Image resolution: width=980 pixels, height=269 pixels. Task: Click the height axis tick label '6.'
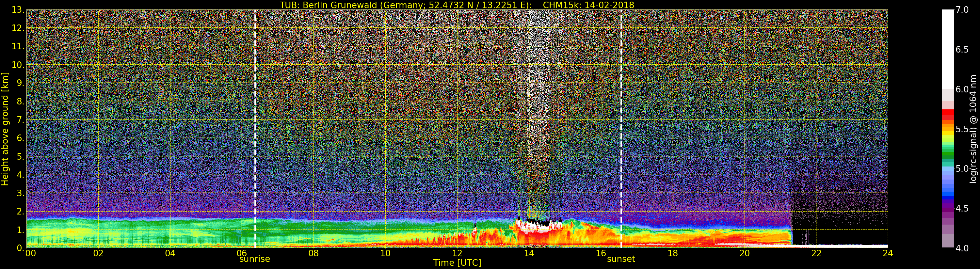click(x=20, y=138)
